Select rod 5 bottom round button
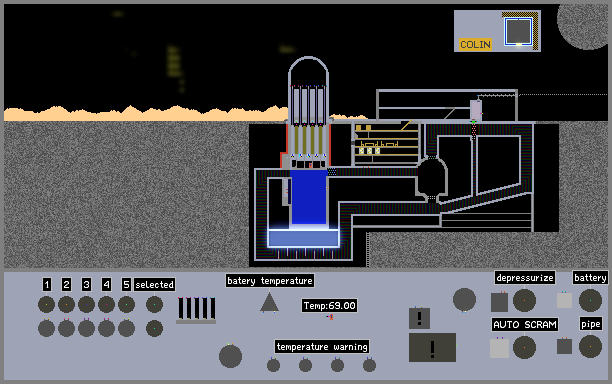This screenshot has width=612, height=384. coord(126,329)
